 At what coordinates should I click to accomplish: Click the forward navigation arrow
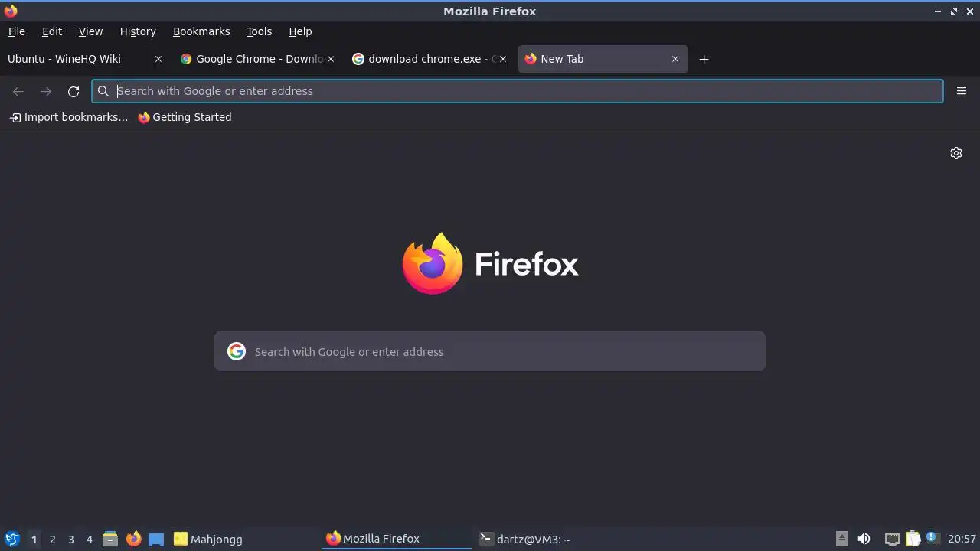[46, 91]
